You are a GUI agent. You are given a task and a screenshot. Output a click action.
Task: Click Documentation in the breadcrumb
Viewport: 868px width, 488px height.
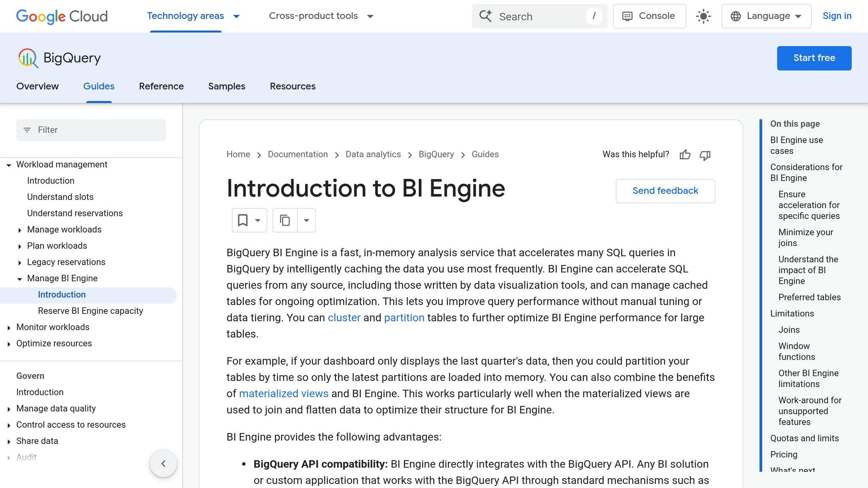point(298,155)
